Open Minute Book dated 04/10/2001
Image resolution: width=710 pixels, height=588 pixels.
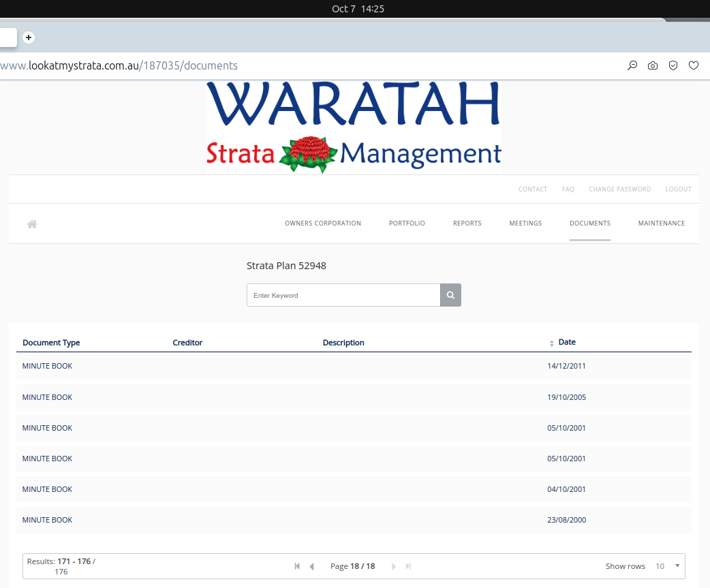tap(354, 489)
